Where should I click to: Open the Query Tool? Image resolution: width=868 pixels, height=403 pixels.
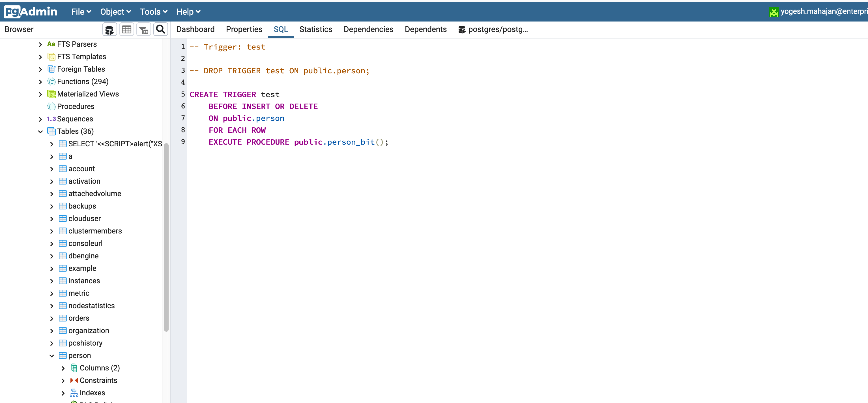[109, 29]
